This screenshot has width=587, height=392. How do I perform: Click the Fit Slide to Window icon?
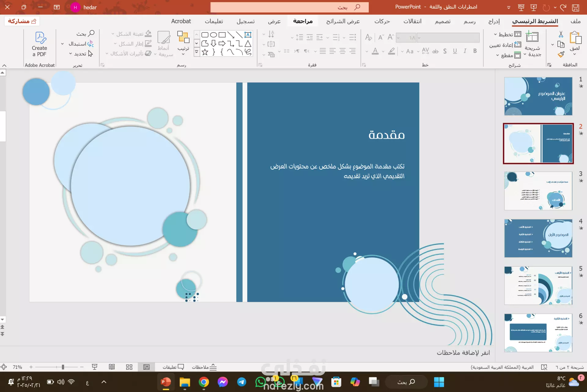[4, 367]
